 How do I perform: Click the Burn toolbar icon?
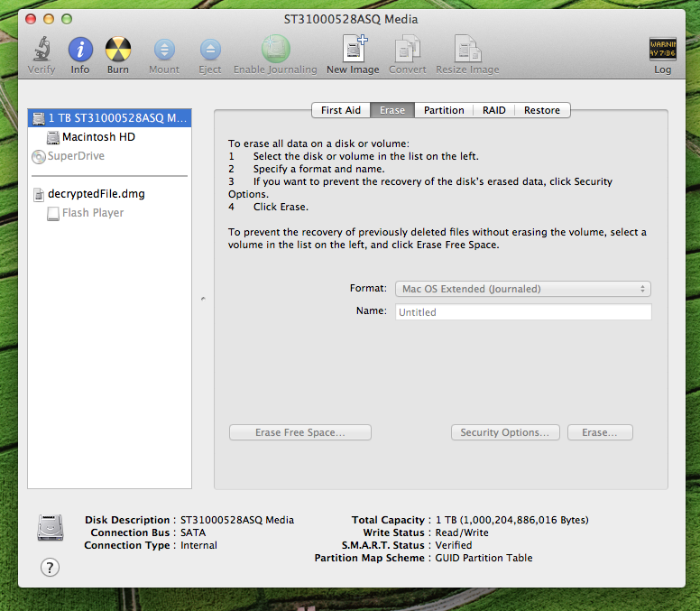tap(118, 49)
